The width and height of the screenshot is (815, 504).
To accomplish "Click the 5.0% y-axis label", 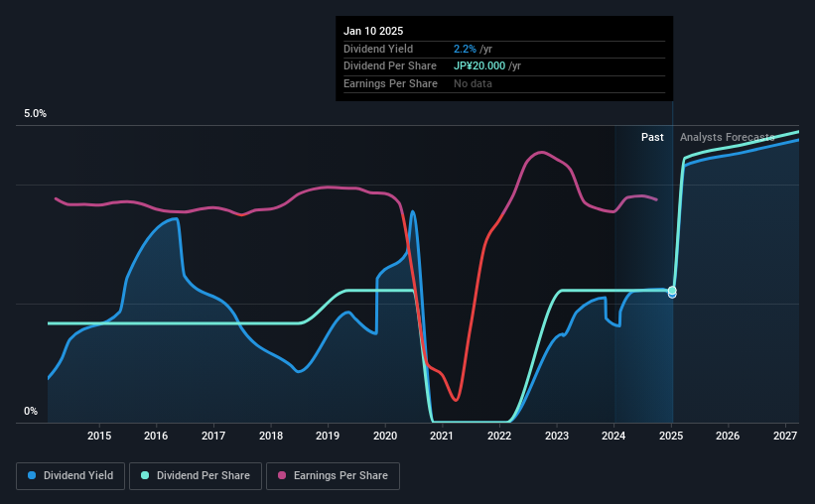I will click(35, 114).
